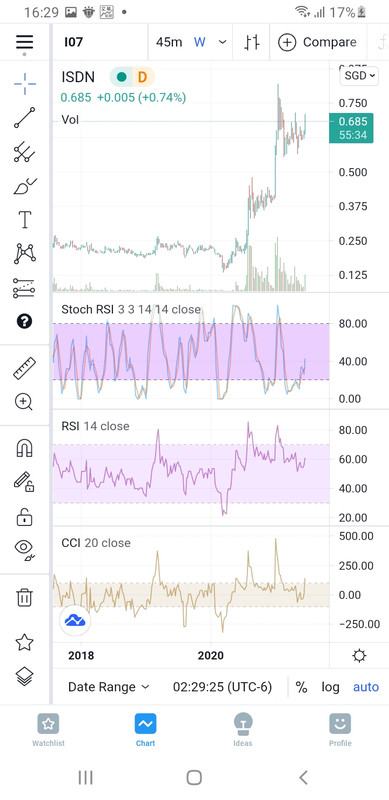
Task: Select the XABCD pattern tool
Action: 25,254
